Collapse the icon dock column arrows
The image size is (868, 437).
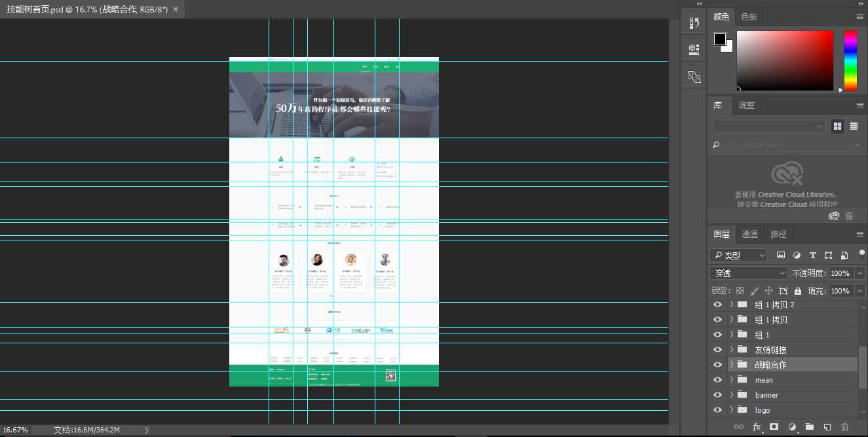click(700, 4)
